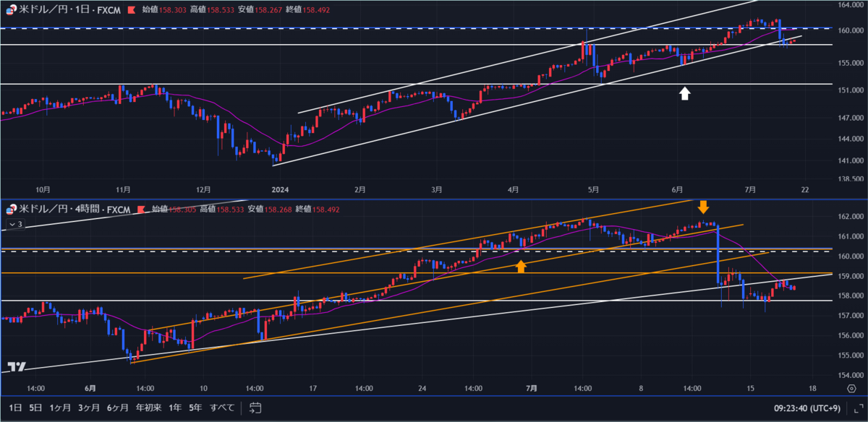The image size is (868, 422).
Task: Click the orange up arrow marker on the 4-hour chart
Action: tap(521, 267)
